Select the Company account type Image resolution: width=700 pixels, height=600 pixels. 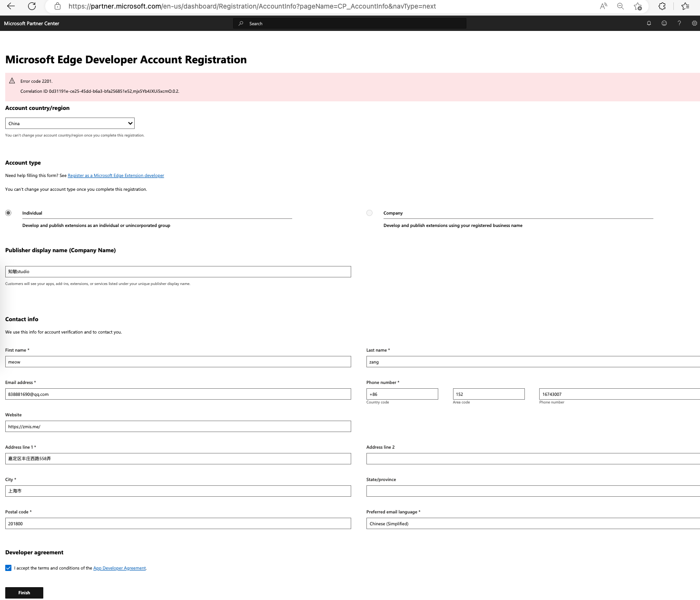coord(369,212)
